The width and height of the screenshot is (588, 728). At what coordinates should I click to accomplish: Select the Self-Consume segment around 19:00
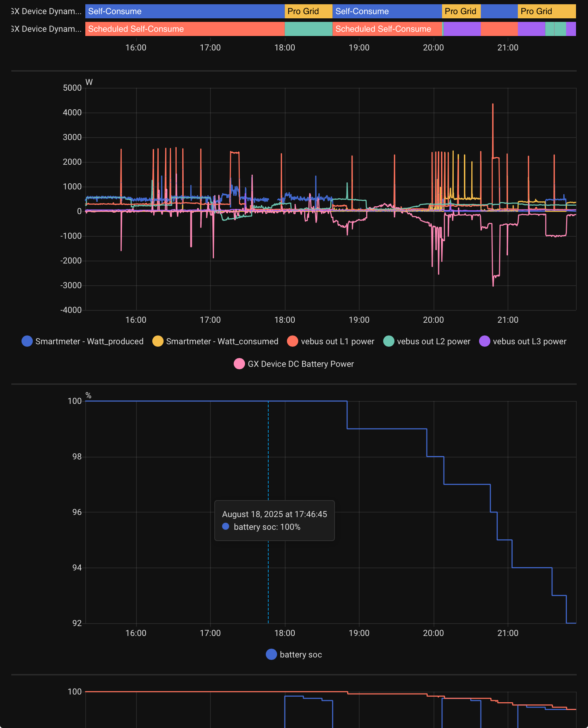(387, 11)
